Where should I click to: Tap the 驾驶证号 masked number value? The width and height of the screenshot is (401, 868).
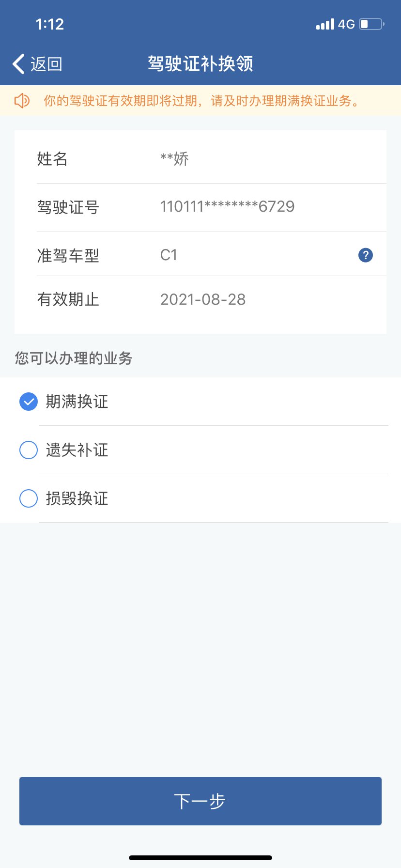(227, 206)
